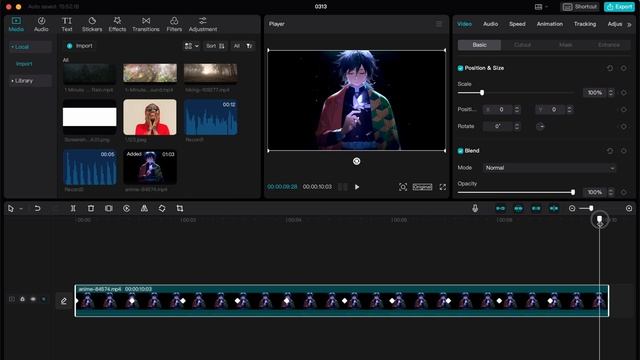Open the Stickers panel

coord(92,24)
